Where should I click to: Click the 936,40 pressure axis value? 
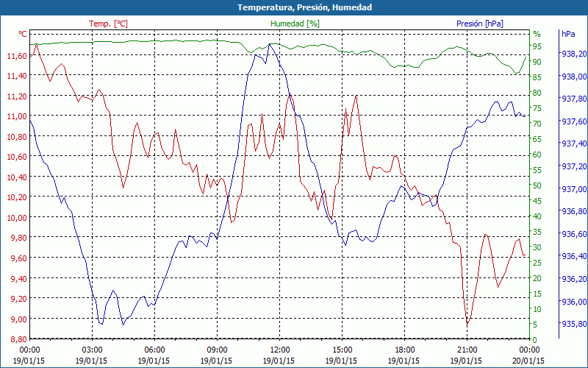pyautogui.click(x=574, y=256)
